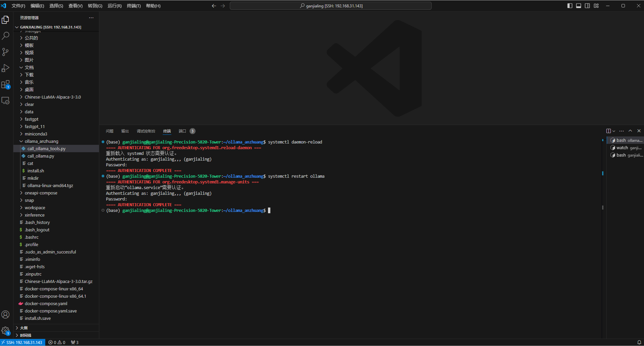Open terminal panel more actions ellipsis
644x346 pixels.
[622, 131]
